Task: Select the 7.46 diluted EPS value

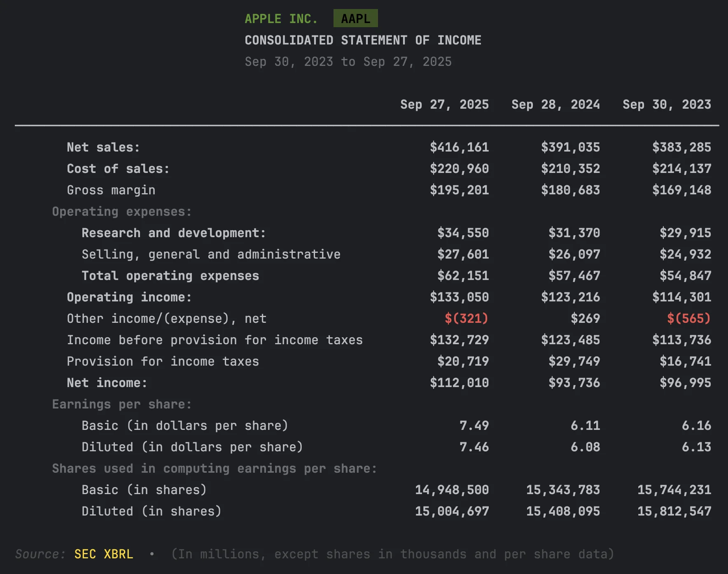Action: [474, 447]
